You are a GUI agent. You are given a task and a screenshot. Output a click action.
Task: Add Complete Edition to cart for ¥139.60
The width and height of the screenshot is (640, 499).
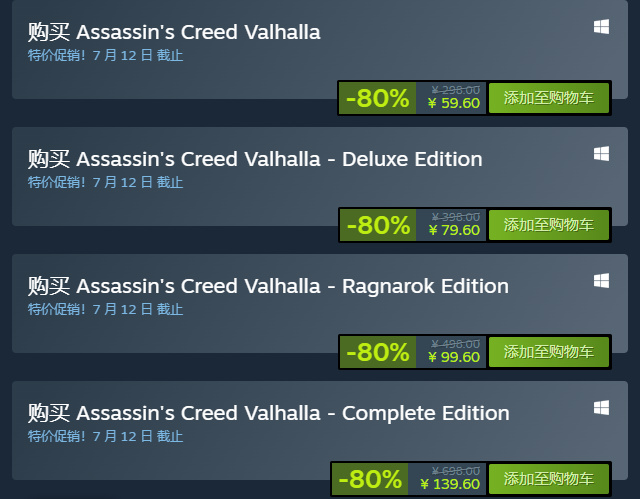548,479
